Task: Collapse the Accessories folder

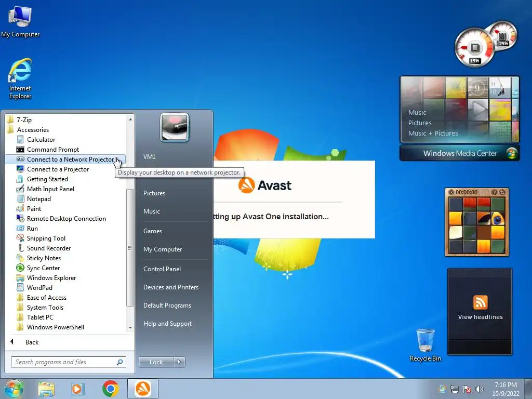Action: coord(33,129)
